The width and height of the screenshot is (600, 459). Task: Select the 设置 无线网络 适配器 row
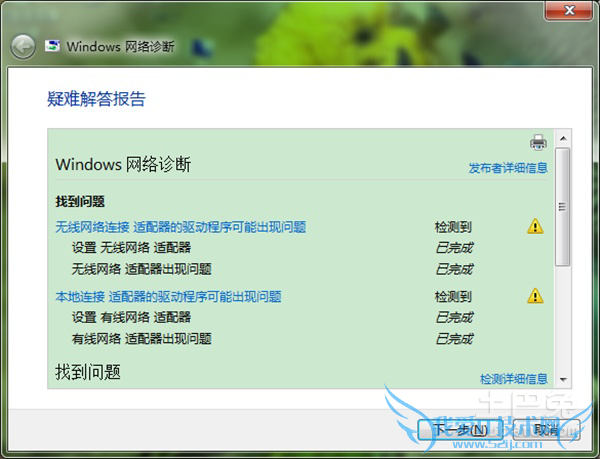point(132,248)
